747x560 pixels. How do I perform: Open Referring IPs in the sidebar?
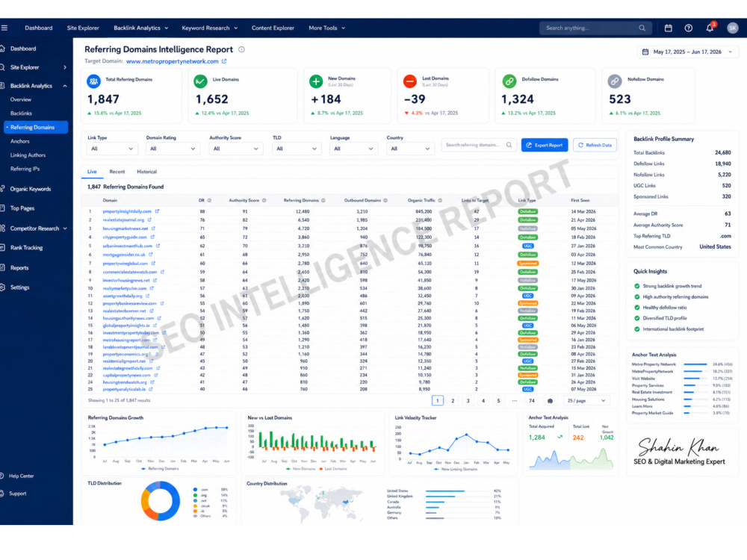pos(25,169)
